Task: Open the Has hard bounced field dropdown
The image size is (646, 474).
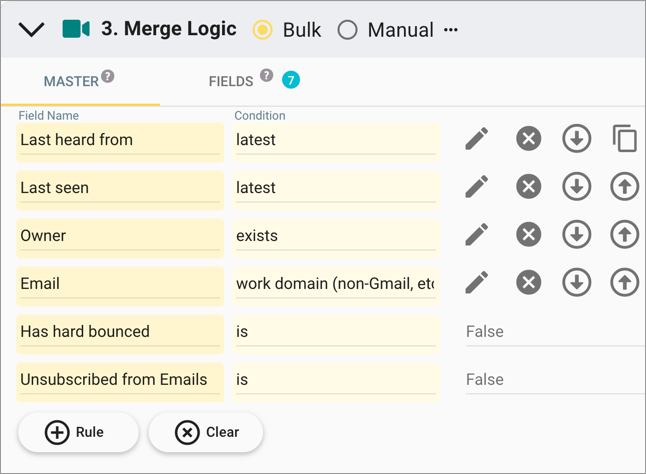Action: (120, 334)
